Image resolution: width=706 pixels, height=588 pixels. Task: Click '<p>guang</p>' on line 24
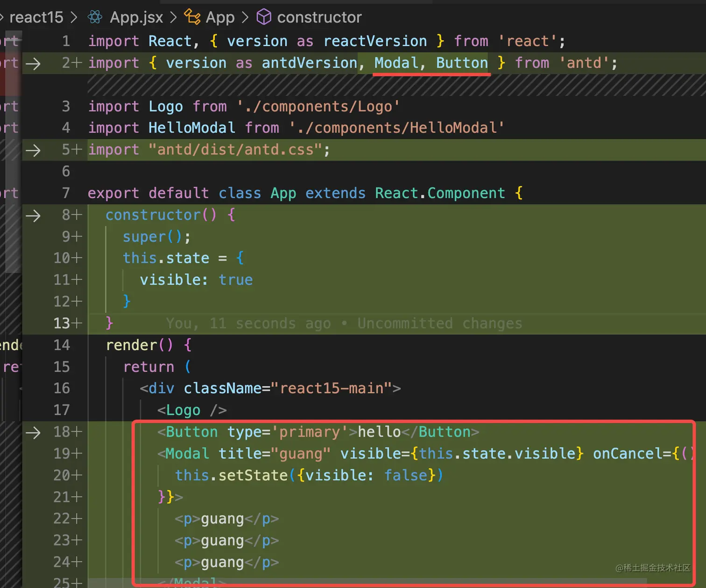click(x=227, y=562)
